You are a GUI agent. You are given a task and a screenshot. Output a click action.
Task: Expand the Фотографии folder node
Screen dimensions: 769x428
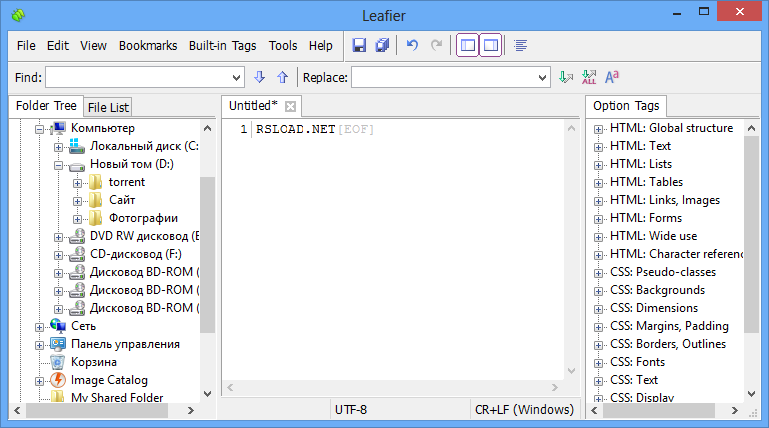pos(77,219)
